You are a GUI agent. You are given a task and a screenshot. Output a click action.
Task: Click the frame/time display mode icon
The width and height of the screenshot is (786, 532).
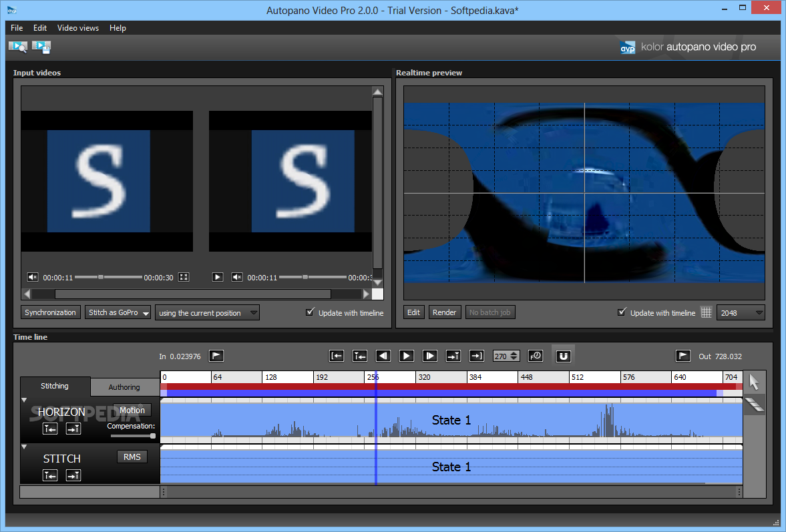tap(536, 356)
